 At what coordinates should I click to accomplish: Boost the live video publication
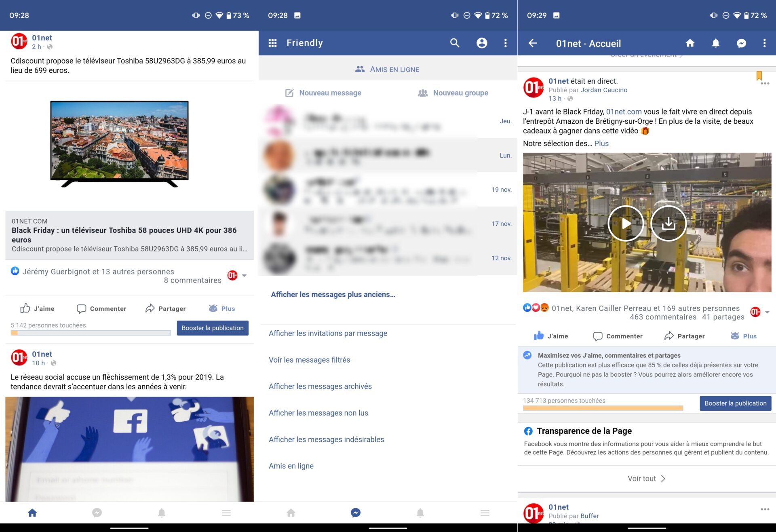(736, 403)
